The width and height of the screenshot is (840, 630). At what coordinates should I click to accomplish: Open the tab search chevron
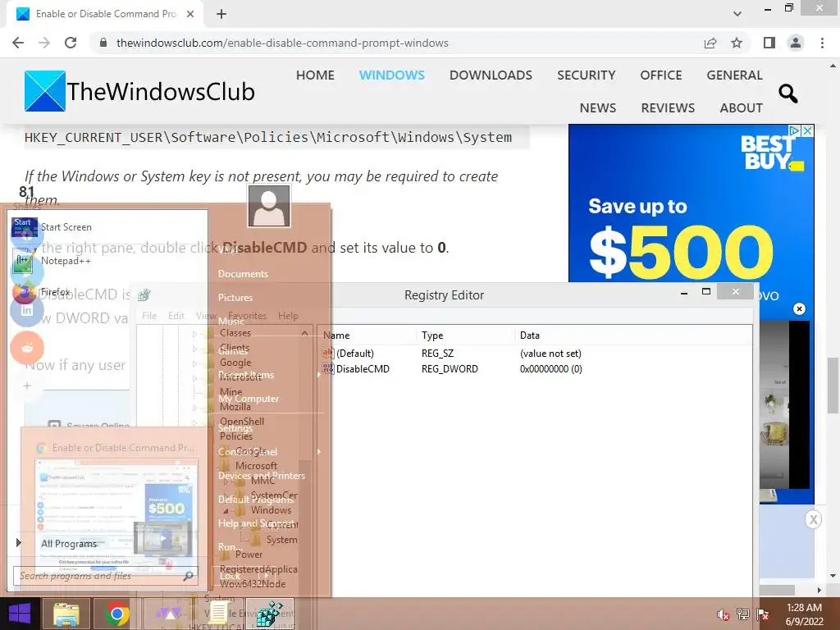pos(737,14)
